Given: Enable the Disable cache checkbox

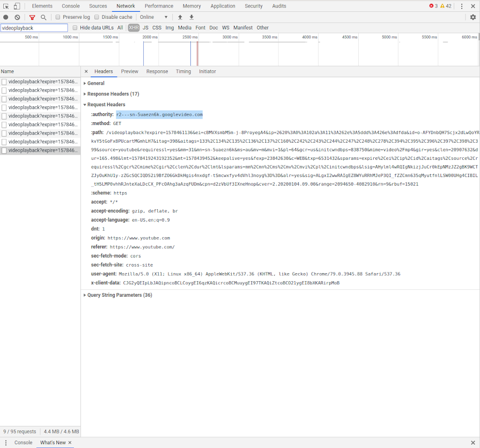Looking at the screenshot, I should click(x=97, y=17).
